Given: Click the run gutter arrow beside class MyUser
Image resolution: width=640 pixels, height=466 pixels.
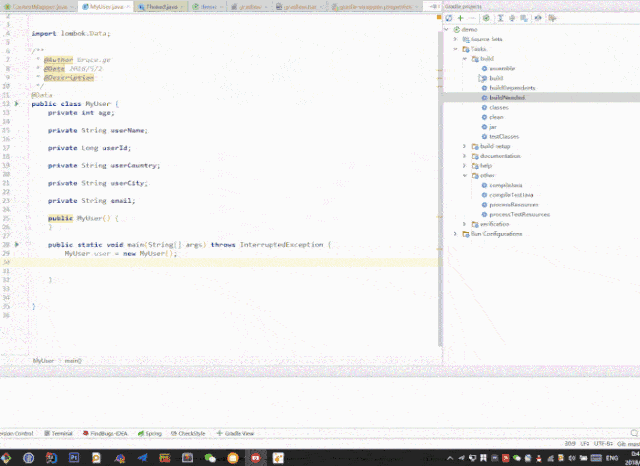Looking at the screenshot, I should pyautogui.click(x=17, y=103).
